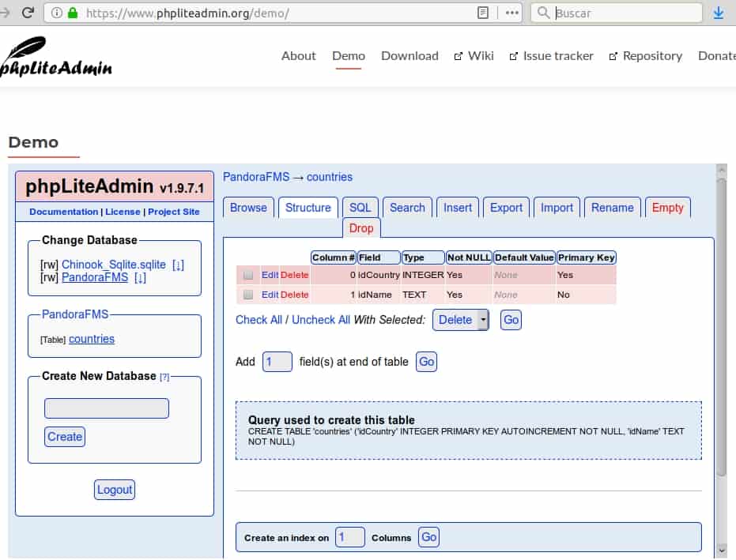The image size is (736, 560).
Task: Click the downloads arrow icon
Action: 718,13
